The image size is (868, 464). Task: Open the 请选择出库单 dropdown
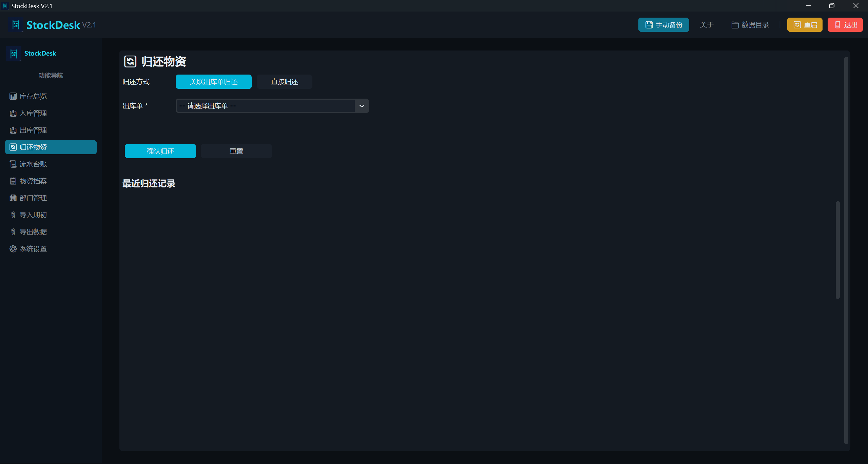(x=272, y=106)
